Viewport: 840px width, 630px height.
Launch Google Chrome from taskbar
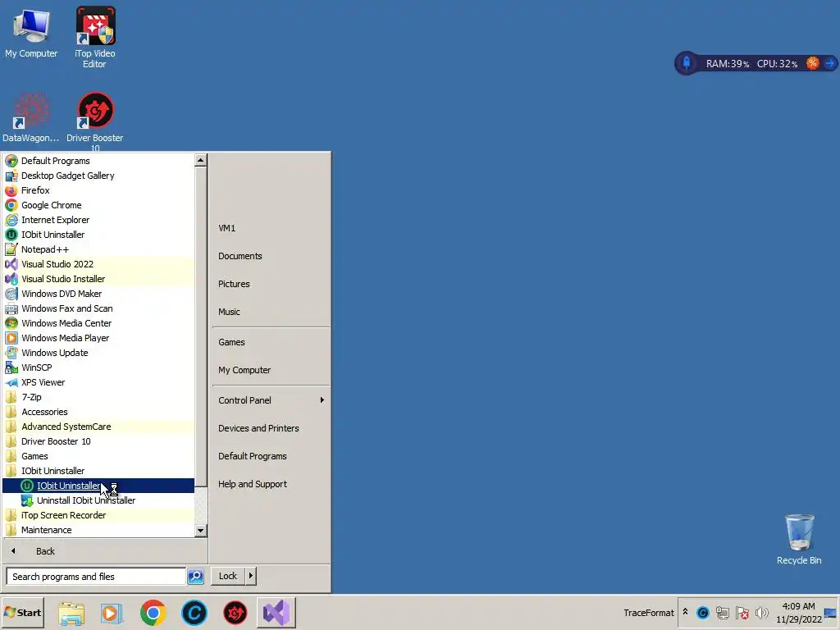[153, 613]
